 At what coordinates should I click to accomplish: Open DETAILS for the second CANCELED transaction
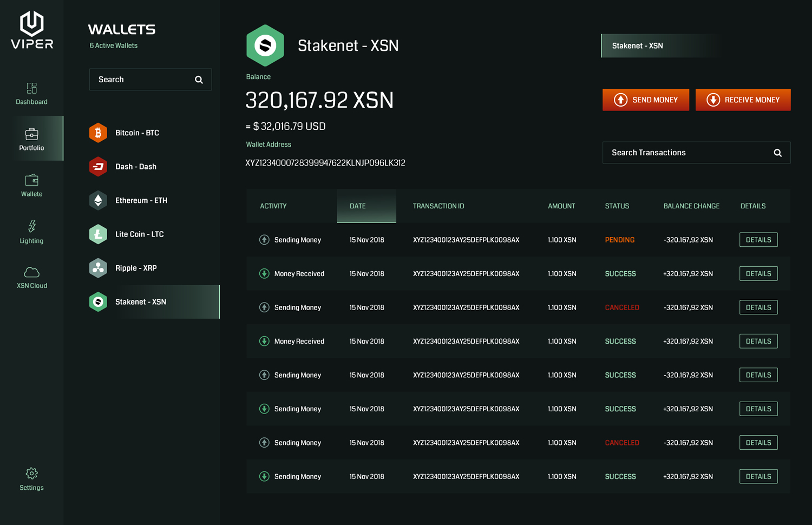758,443
